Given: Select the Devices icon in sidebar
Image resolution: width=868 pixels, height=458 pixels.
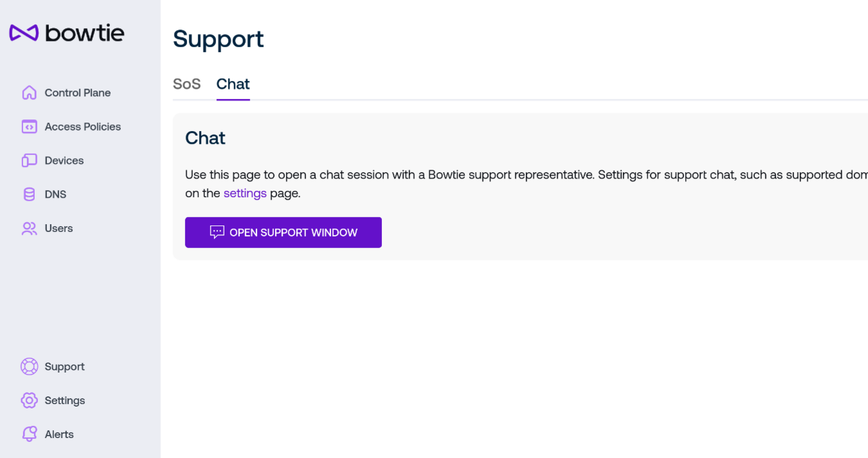Looking at the screenshot, I should 29,161.
